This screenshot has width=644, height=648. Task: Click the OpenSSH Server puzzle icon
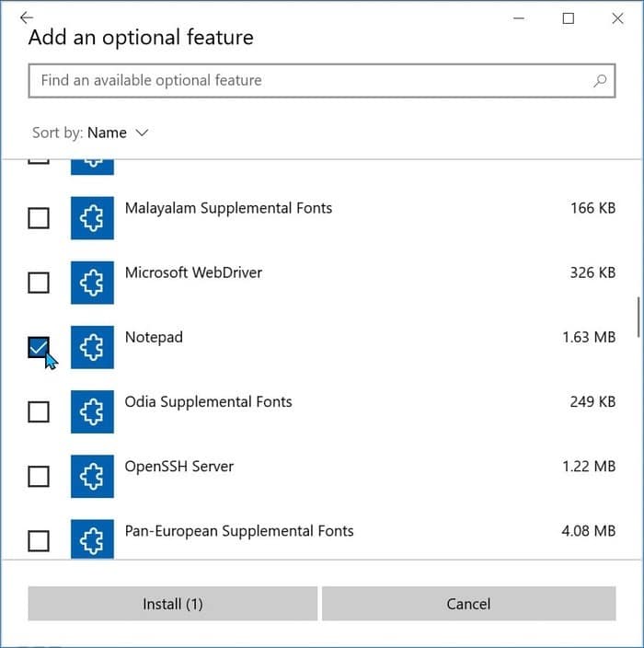click(92, 476)
